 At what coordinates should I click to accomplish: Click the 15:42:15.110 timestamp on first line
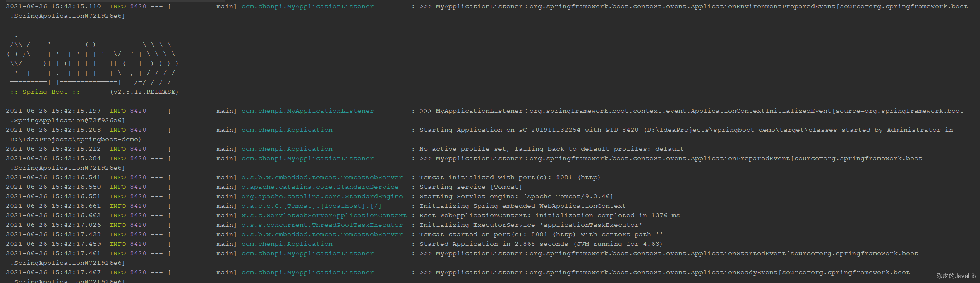tap(76, 7)
